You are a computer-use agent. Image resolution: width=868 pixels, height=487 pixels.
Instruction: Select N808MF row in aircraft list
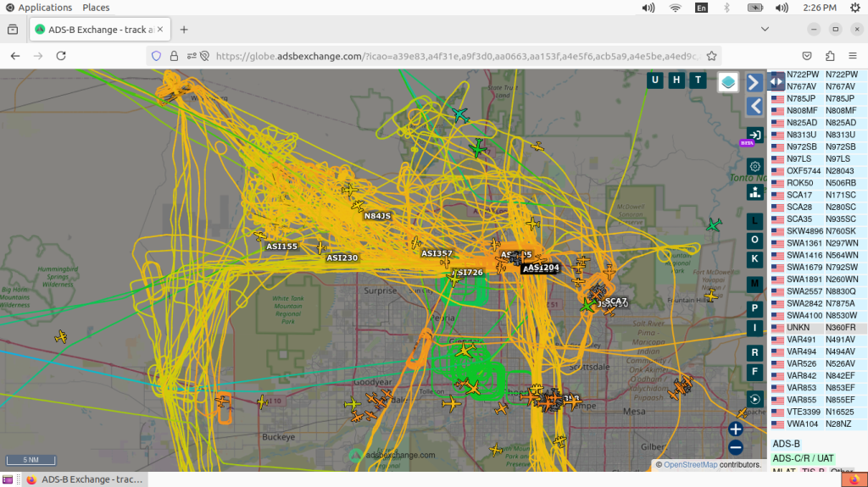tap(817, 111)
